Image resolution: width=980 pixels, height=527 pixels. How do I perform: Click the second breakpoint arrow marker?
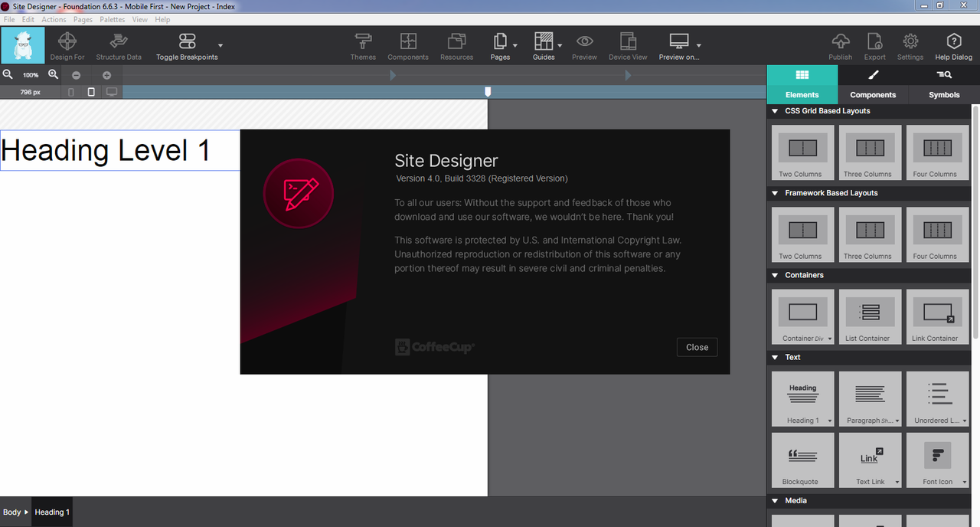pyautogui.click(x=628, y=75)
